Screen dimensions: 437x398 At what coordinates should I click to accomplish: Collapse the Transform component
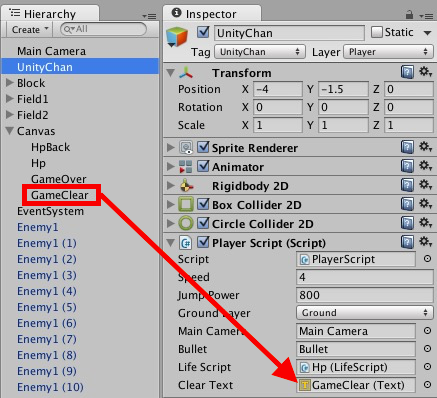171,72
